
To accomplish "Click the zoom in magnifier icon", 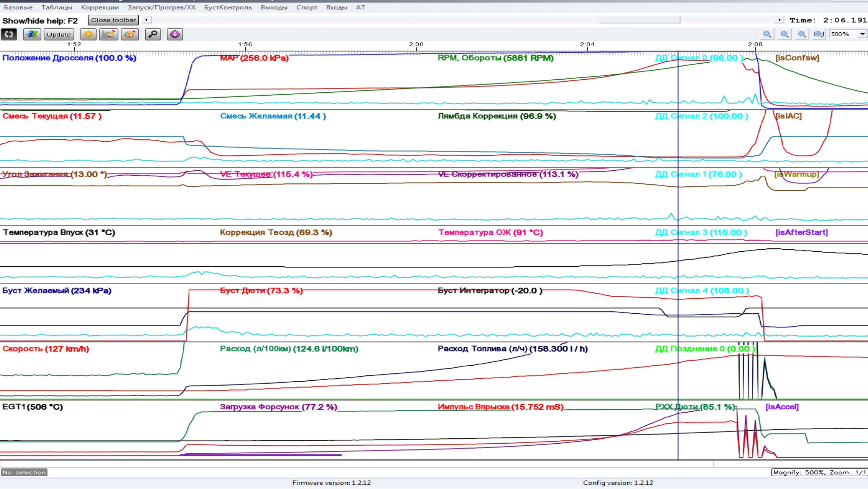I will click(x=767, y=34).
